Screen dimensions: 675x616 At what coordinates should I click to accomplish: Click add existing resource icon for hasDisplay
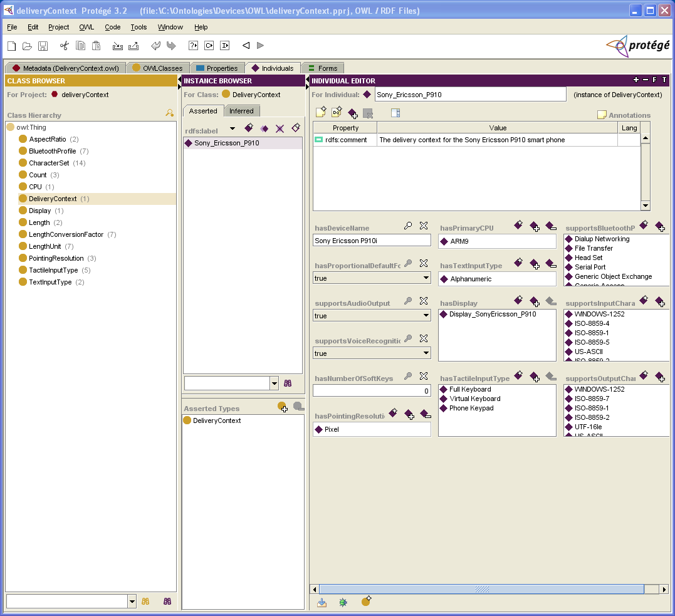pos(534,302)
